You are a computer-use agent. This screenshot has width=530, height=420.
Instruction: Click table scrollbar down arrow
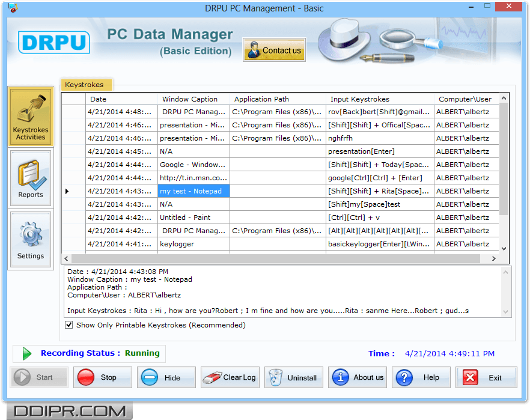click(504, 248)
